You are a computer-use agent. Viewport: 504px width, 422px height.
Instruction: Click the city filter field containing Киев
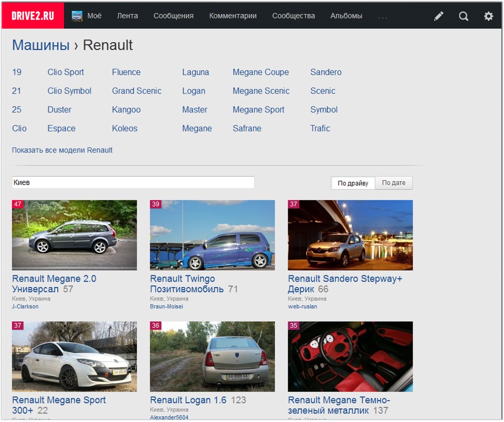[133, 182]
